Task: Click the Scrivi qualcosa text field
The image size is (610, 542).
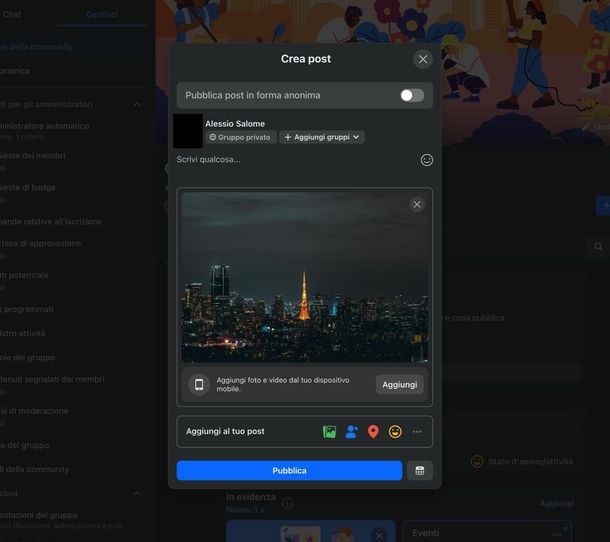Action: tap(296, 160)
